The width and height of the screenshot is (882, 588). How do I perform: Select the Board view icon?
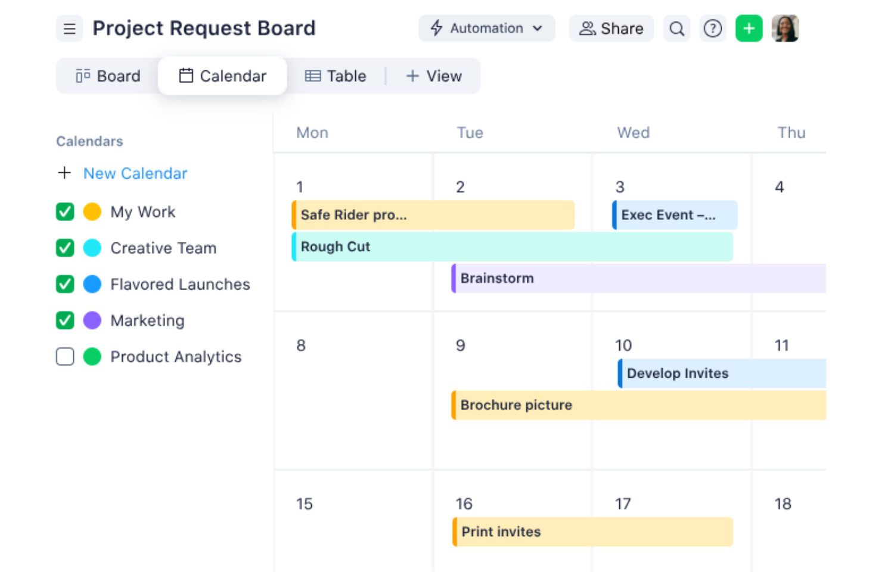[83, 76]
